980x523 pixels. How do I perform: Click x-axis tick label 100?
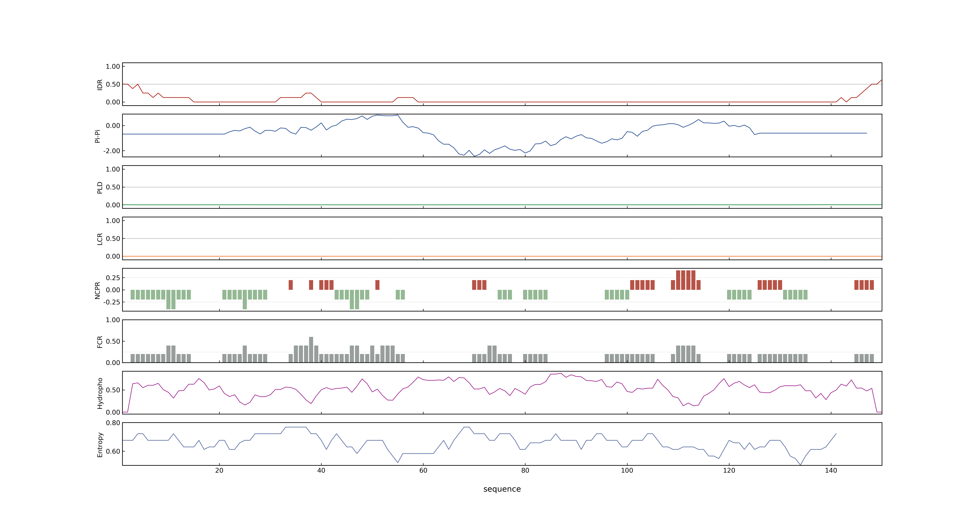click(x=627, y=470)
